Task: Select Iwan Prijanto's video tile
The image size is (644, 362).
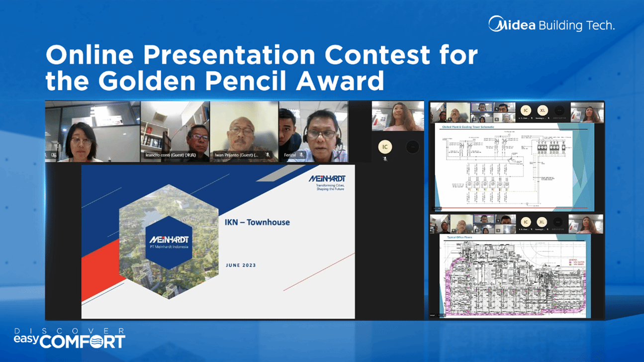Action: [244, 131]
